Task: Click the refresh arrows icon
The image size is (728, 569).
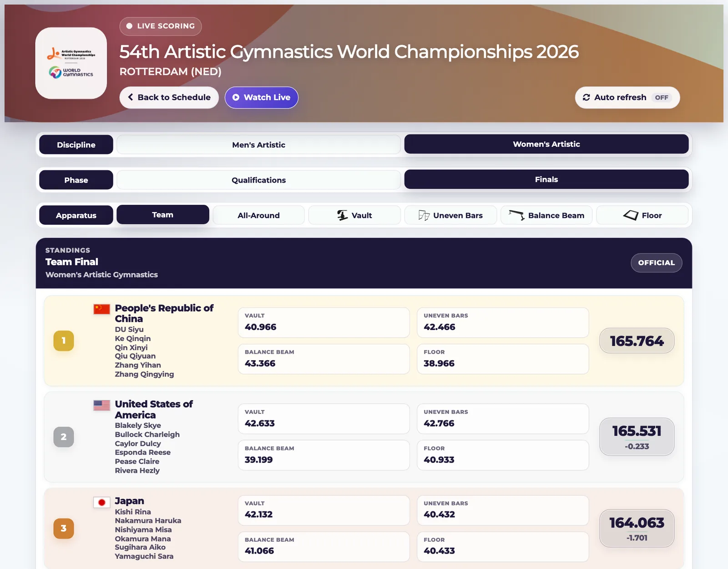Action: (x=586, y=97)
